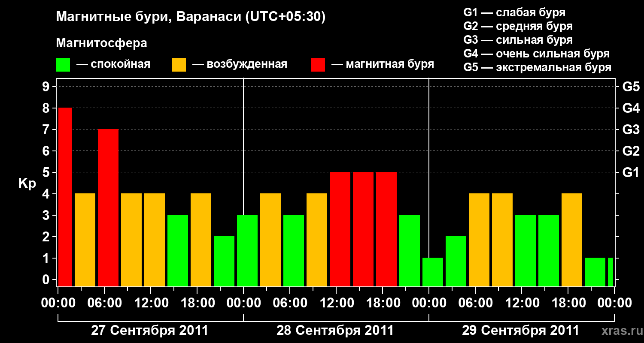The width and height of the screenshot is (644, 343).
Task: Click the '— магнитная буря' legend label
Action: [x=383, y=64]
